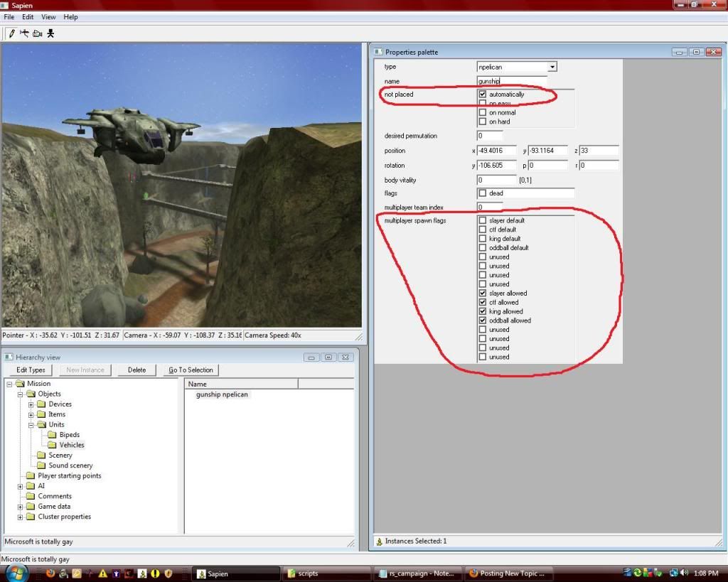Screen dimensions: 728x582
Task: Uncheck the not placed automatically checkbox
Action: pyautogui.click(x=483, y=95)
